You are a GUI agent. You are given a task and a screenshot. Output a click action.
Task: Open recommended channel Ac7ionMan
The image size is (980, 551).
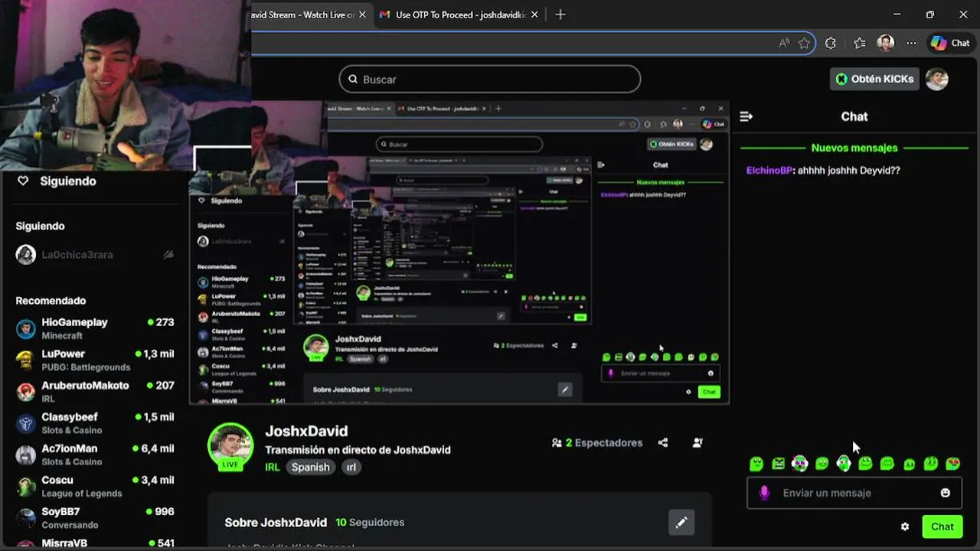tap(95, 455)
